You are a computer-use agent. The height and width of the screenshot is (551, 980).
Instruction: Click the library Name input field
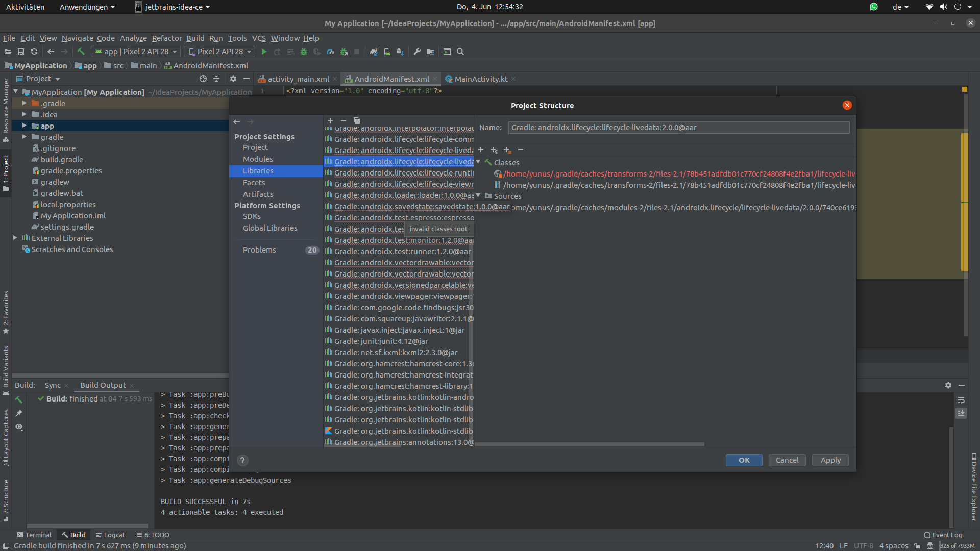(679, 128)
